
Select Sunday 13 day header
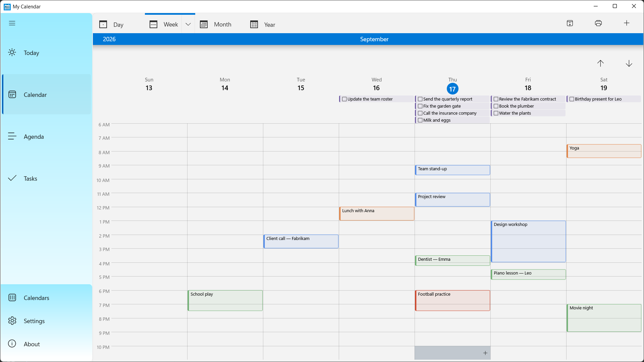[149, 84]
